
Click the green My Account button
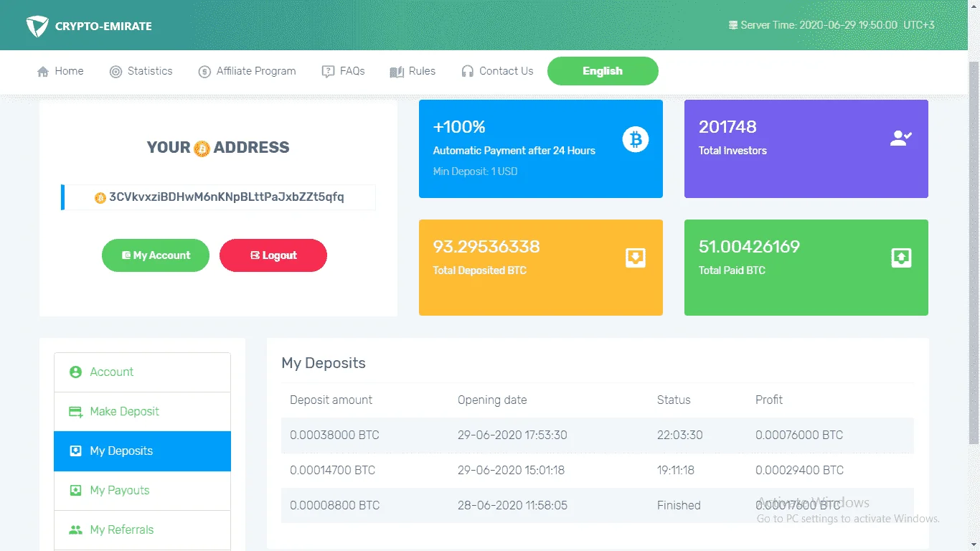coord(156,255)
